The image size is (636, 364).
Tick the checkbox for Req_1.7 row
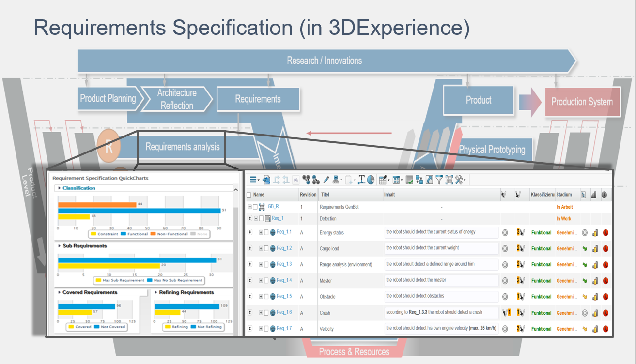(x=266, y=329)
